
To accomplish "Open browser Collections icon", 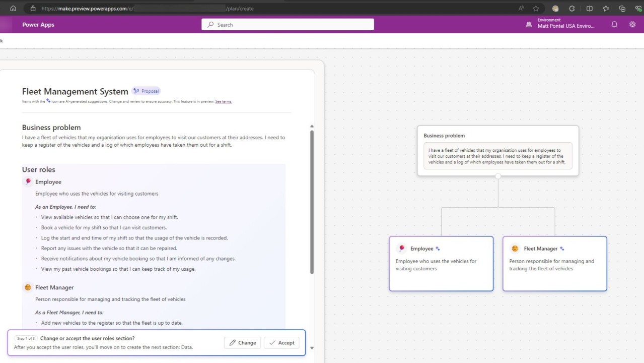I will point(622,8).
